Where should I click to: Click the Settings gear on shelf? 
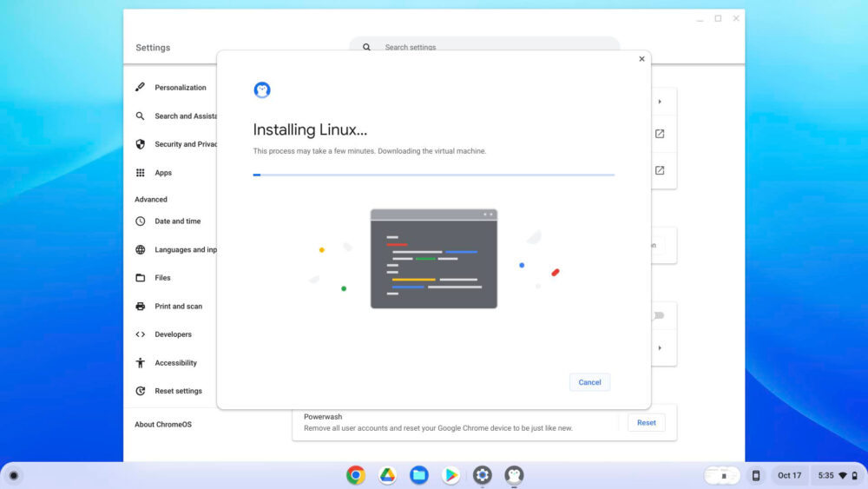482,475
